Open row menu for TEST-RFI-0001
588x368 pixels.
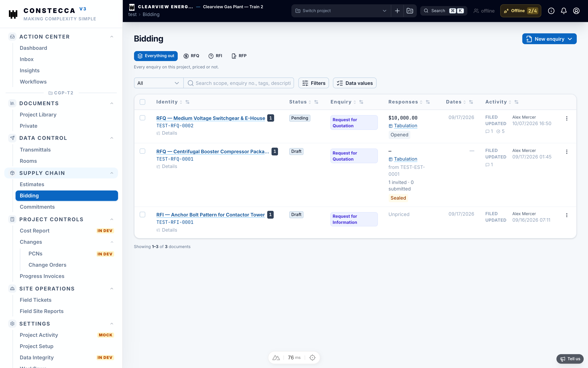pyautogui.click(x=567, y=215)
